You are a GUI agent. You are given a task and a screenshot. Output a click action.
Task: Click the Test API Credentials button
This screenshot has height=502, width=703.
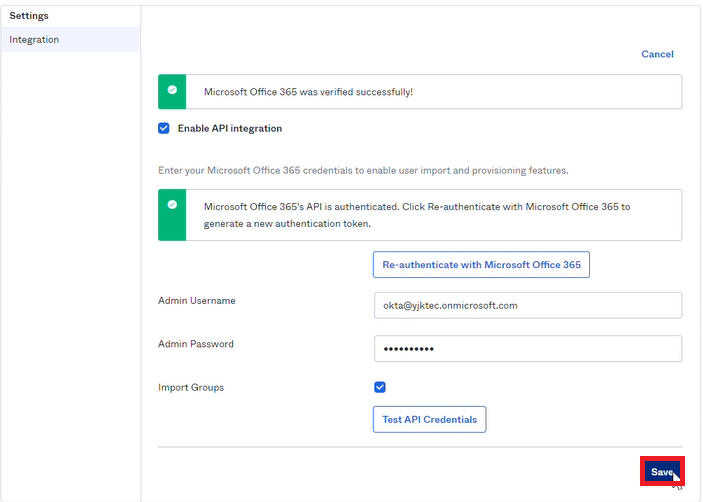point(430,420)
